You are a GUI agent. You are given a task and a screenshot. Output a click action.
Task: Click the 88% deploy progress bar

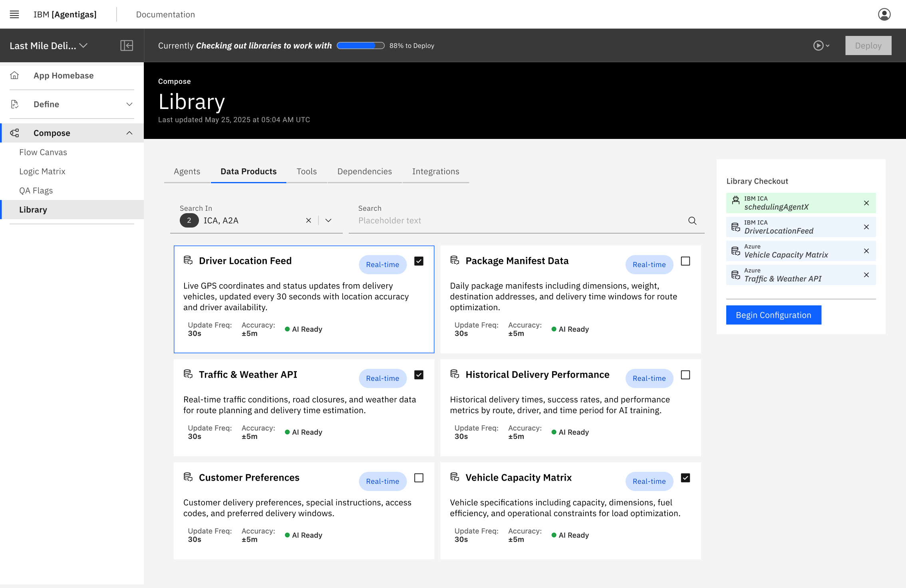360,46
